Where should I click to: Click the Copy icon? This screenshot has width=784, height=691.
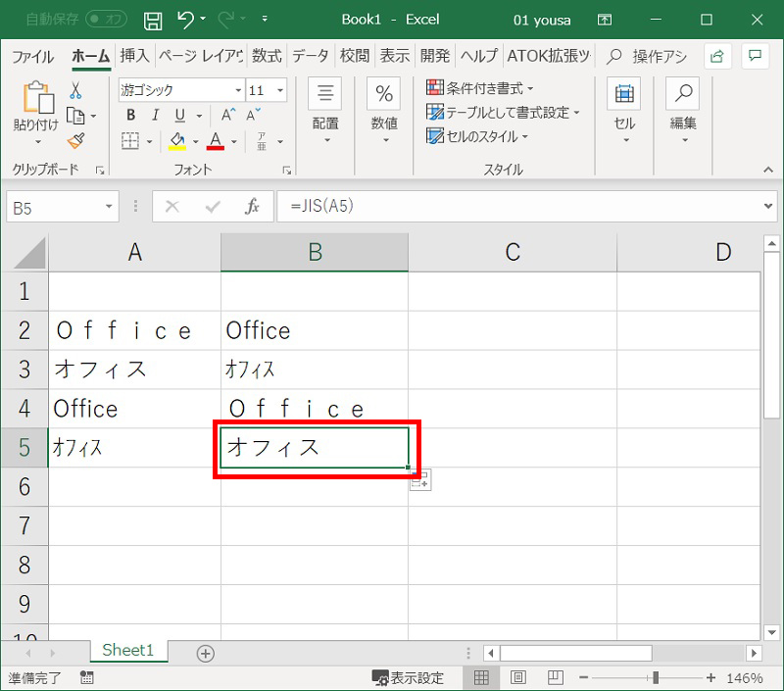76,116
